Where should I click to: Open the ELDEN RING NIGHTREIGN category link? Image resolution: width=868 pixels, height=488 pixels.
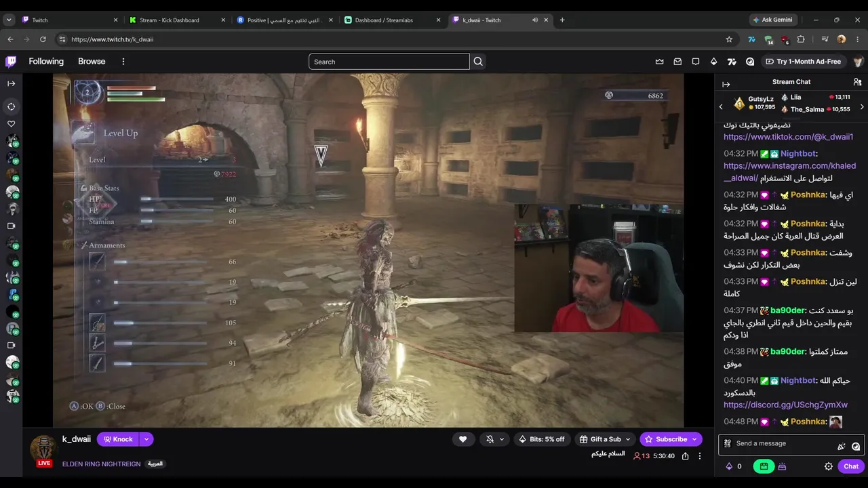[x=102, y=464]
